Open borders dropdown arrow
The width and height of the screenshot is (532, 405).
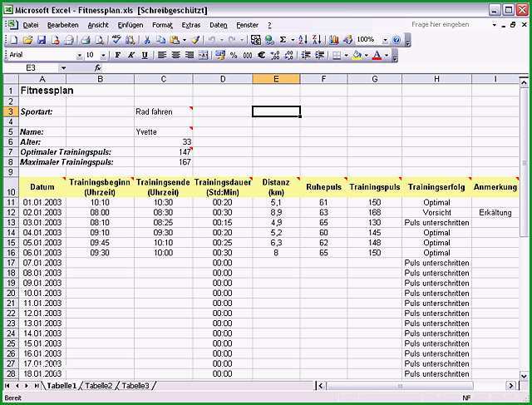346,55
